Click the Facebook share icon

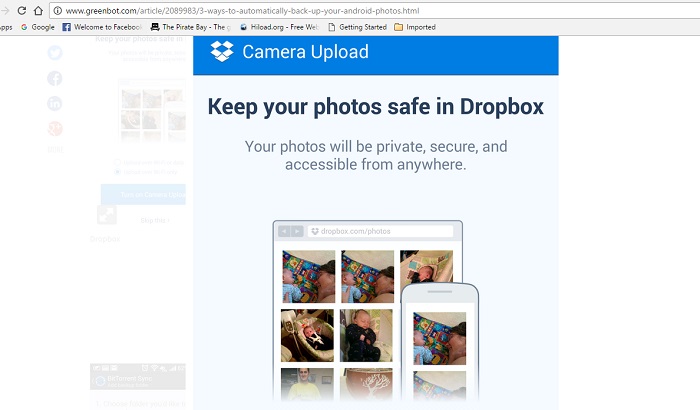[54, 78]
